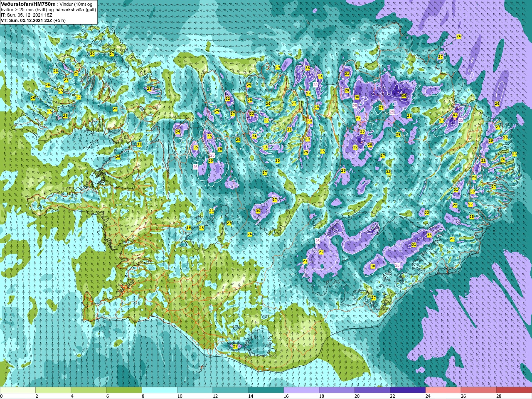Pick the light green 2–4 m/s legend swatch

(x=53, y=390)
